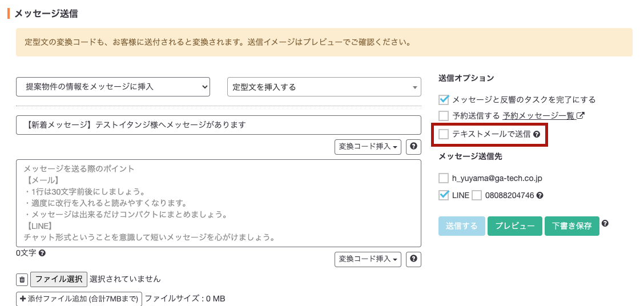The height and width of the screenshot is (306, 644).
Task: Click ファイルサイズ : 0 MB text
Action: [185, 299]
